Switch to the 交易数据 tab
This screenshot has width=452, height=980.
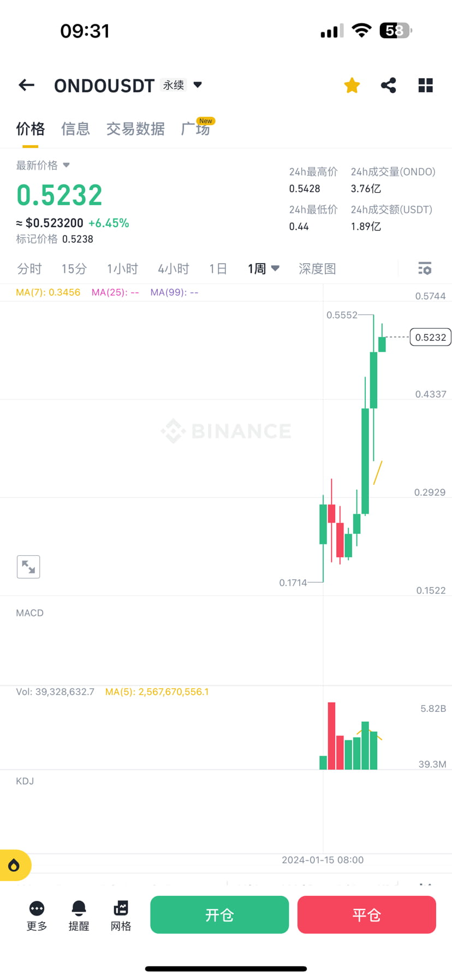[x=135, y=129]
